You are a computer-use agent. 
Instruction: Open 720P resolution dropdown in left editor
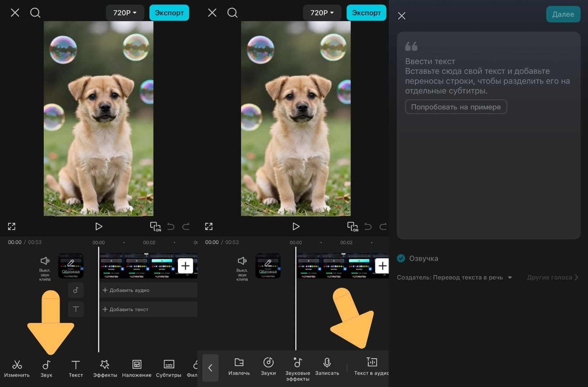124,13
